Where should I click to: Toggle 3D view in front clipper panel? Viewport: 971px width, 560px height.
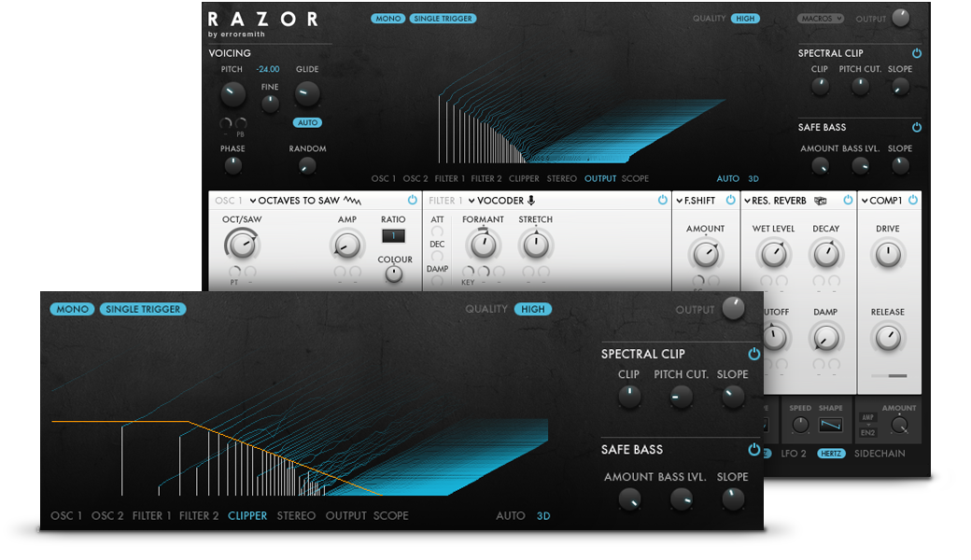coord(543,515)
